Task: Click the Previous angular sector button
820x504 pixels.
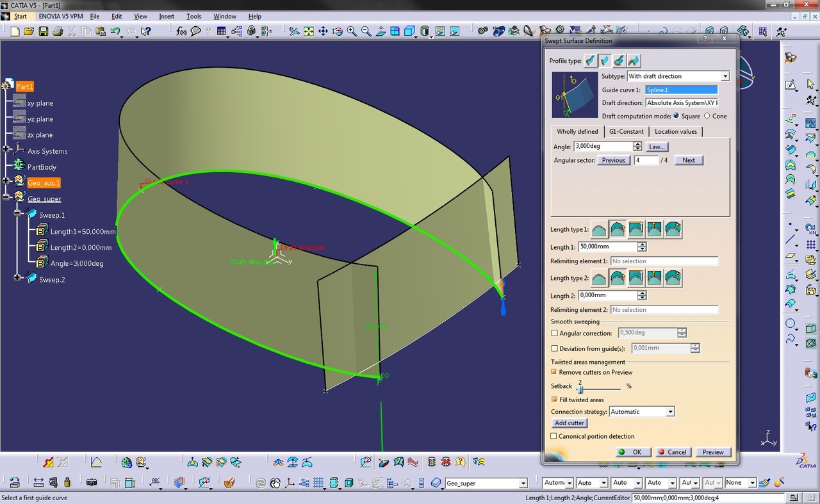Action: click(614, 160)
